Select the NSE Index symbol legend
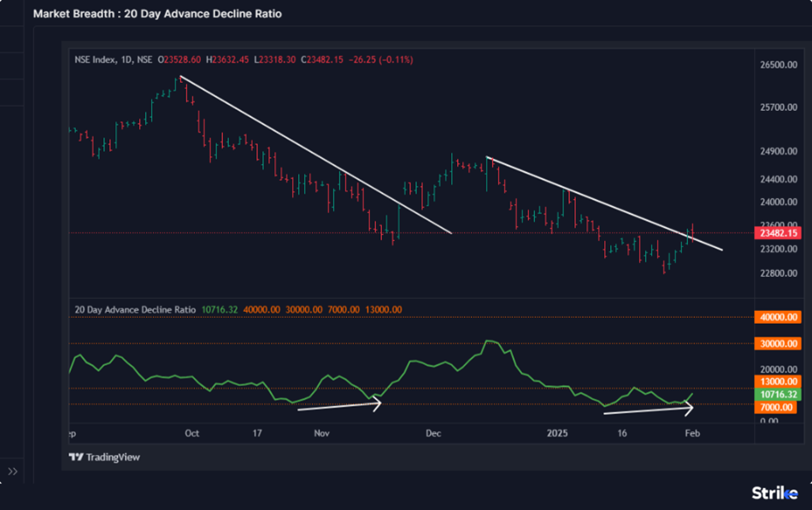Viewport: 812px width, 510px height. coord(113,60)
